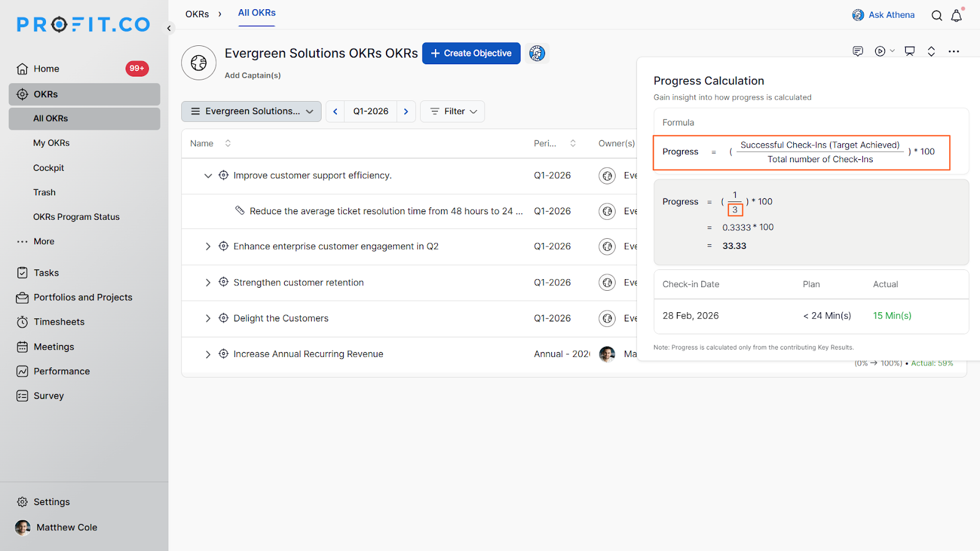Open Cockpit in the sidebar

pos(48,168)
